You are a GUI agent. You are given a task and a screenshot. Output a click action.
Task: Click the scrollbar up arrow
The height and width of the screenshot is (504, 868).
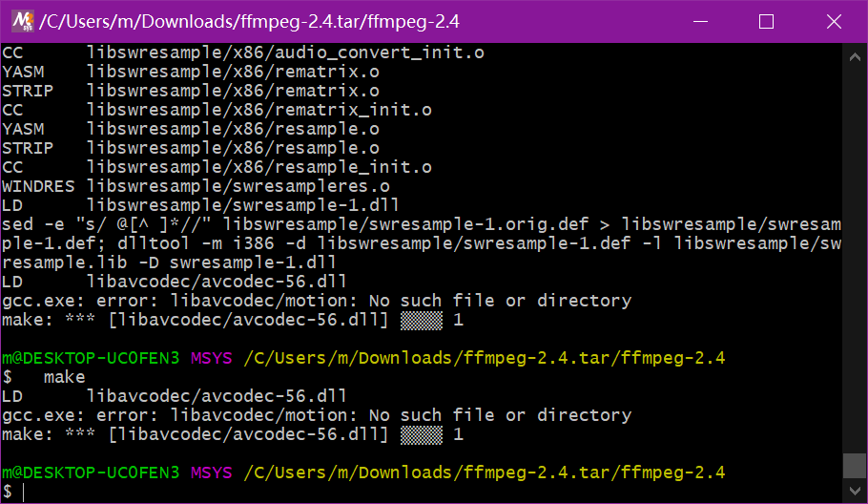coord(855,58)
